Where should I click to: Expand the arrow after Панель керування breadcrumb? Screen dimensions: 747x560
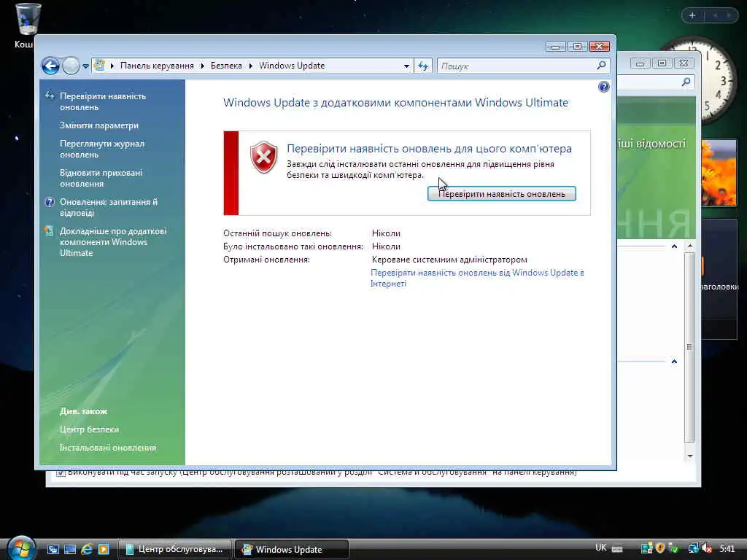(202, 66)
